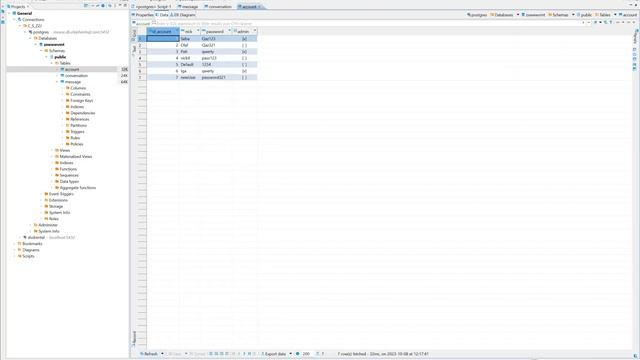Select the message table in the tree

click(73, 82)
